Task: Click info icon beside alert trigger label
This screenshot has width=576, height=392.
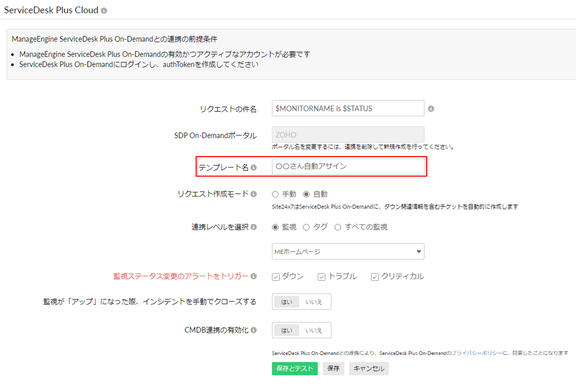Action: click(x=254, y=276)
